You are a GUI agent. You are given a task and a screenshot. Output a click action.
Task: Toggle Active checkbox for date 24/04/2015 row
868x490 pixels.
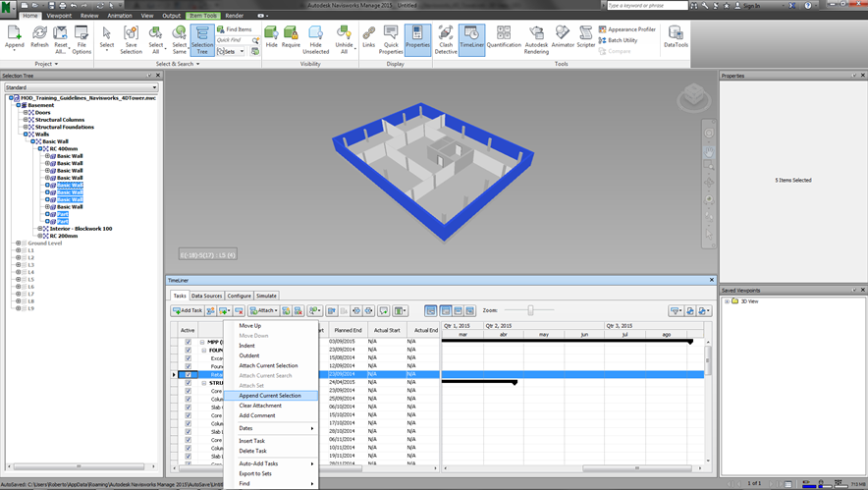pyautogui.click(x=189, y=383)
